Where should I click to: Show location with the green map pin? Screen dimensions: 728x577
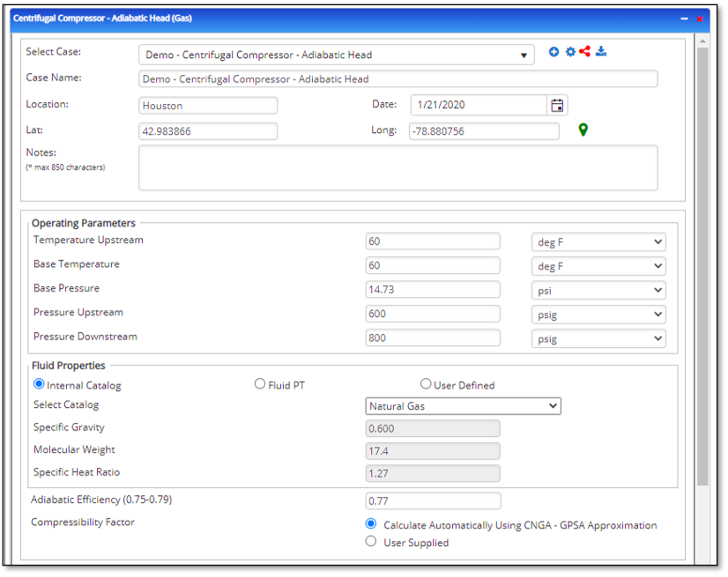(585, 129)
